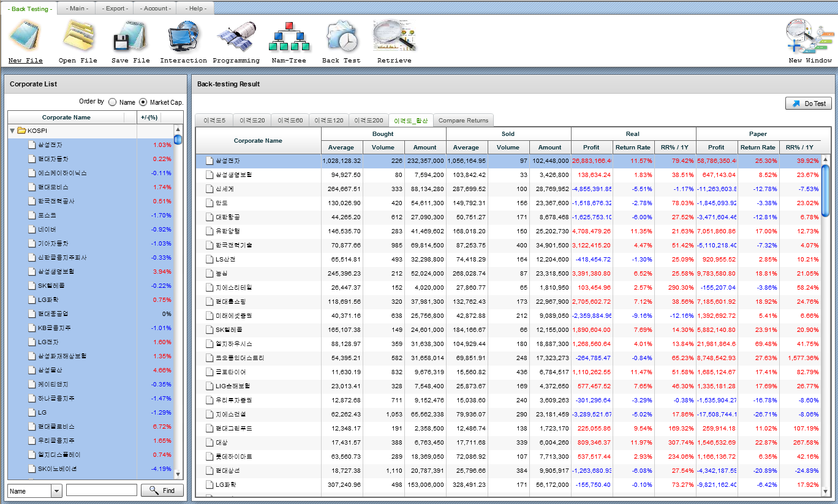Screen dimensions: 838x504
Task: Open the Interaction tool
Action: coord(183,37)
